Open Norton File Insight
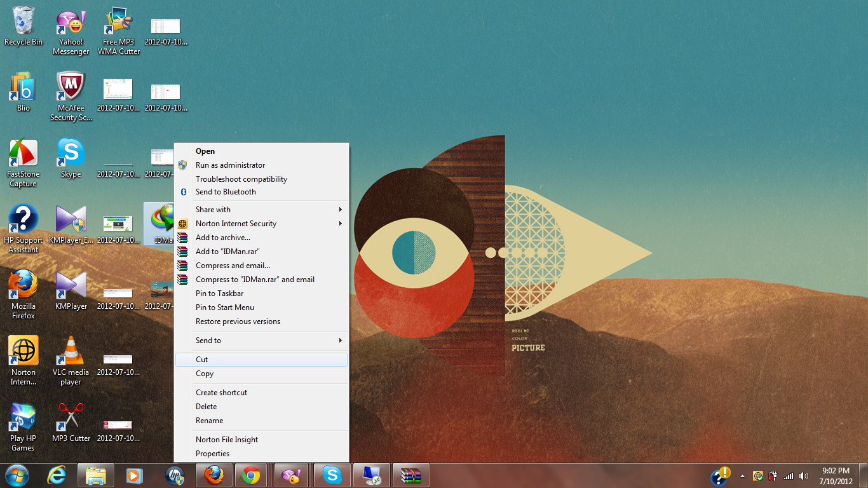This screenshot has height=488, width=868. tap(262, 440)
